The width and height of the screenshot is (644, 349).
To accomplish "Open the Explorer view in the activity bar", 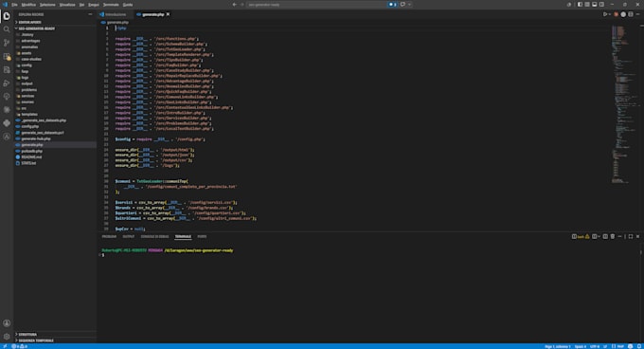I will pos(7,16).
